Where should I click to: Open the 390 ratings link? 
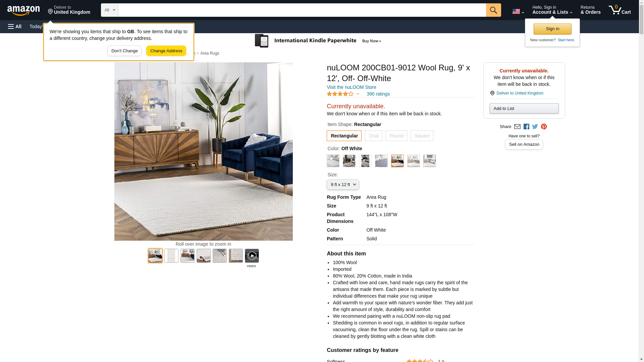pyautogui.click(x=378, y=94)
